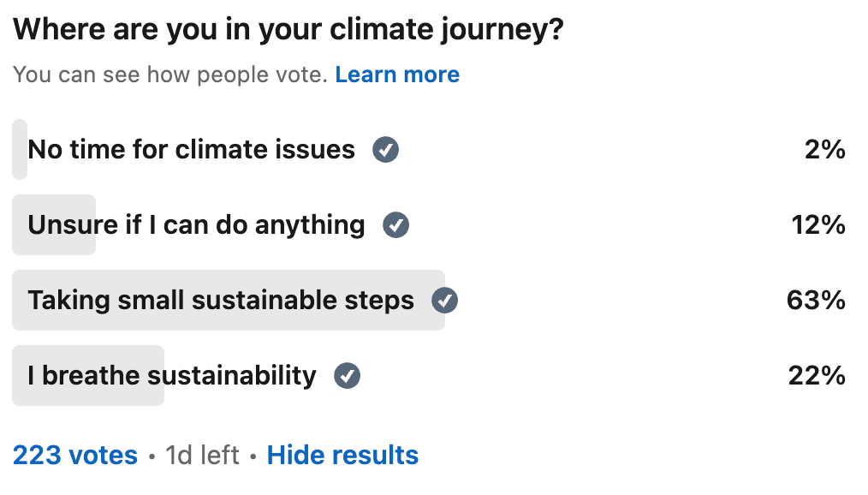868x495 pixels.
Task: Select the No time for climate issues option text
Action: 192,150
